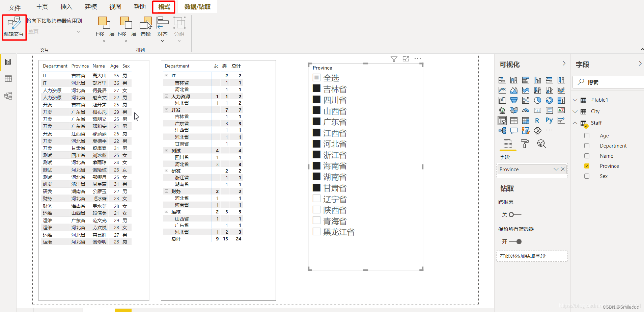This screenshot has width=644, height=312.
Task: Check 辽宁省 in Province slicer
Action: (x=316, y=199)
